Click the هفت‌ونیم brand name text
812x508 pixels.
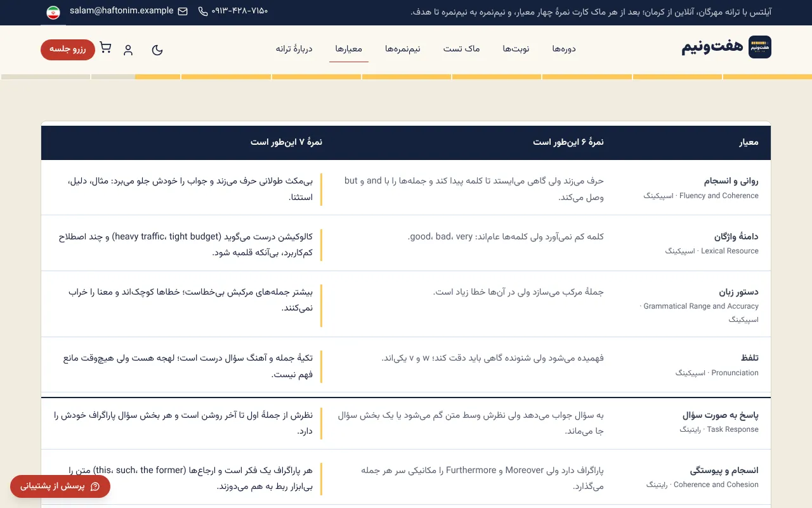(712, 47)
